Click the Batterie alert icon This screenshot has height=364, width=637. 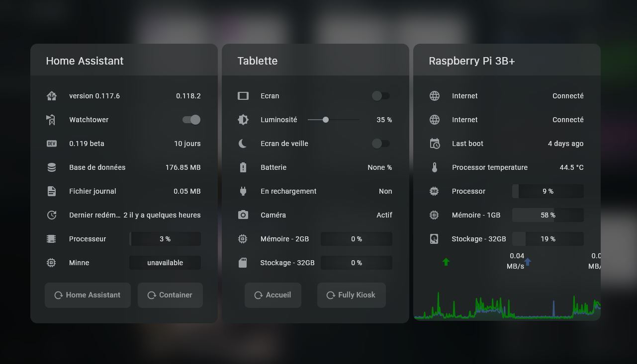pyautogui.click(x=243, y=167)
